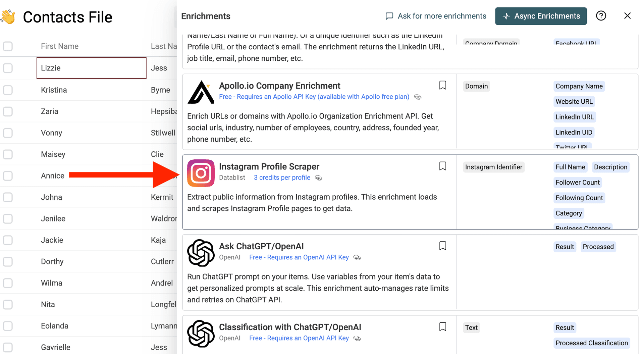Viewport: 644px width, 354px height.
Task: Check the checkbox on the Lizzie row
Action: point(7,68)
